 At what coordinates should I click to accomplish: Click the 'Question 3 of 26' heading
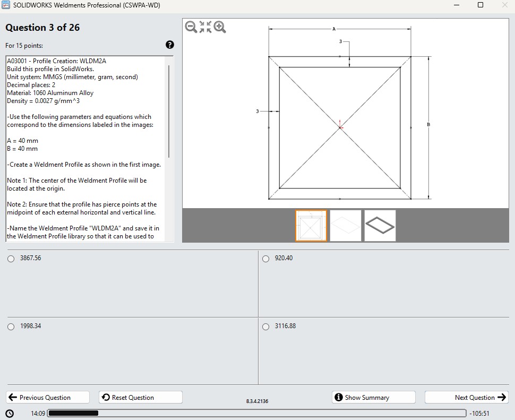click(42, 27)
